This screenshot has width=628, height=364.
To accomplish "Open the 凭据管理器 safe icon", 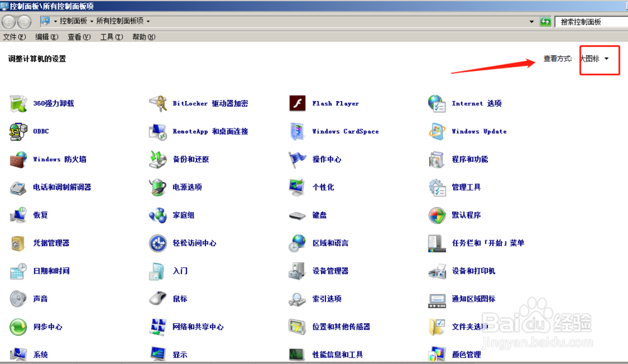I will pos(18,243).
